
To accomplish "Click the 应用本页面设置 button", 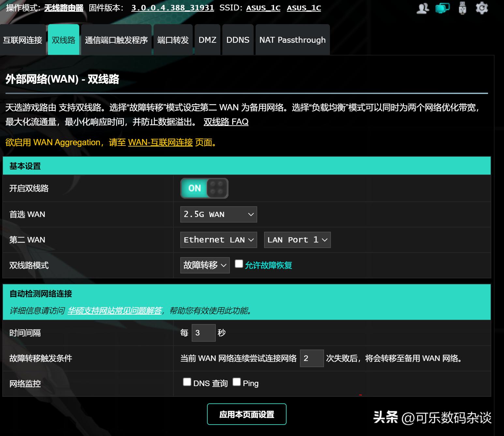I will 247,414.
